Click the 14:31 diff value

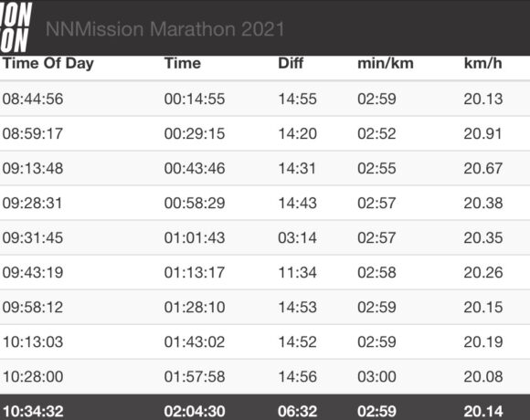click(x=297, y=169)
